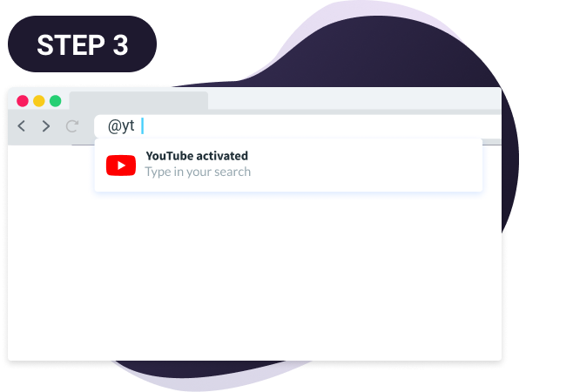Reload the page with the refresh icon
This screenshot has height=392, width=573.
(x=72, y=126)
